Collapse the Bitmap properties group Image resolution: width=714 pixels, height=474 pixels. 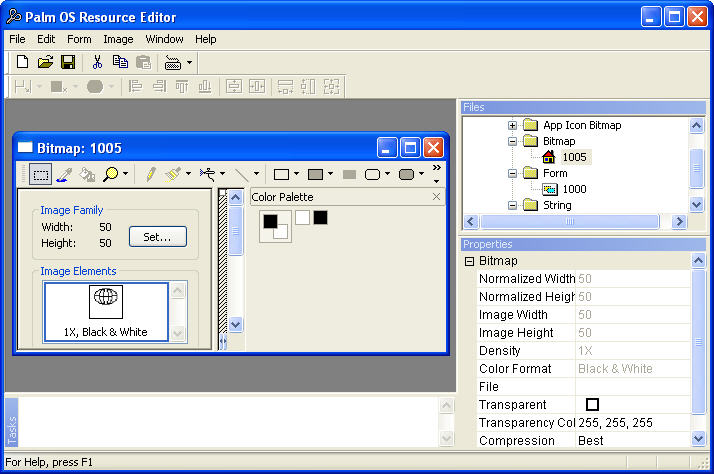tap(469, 261)
